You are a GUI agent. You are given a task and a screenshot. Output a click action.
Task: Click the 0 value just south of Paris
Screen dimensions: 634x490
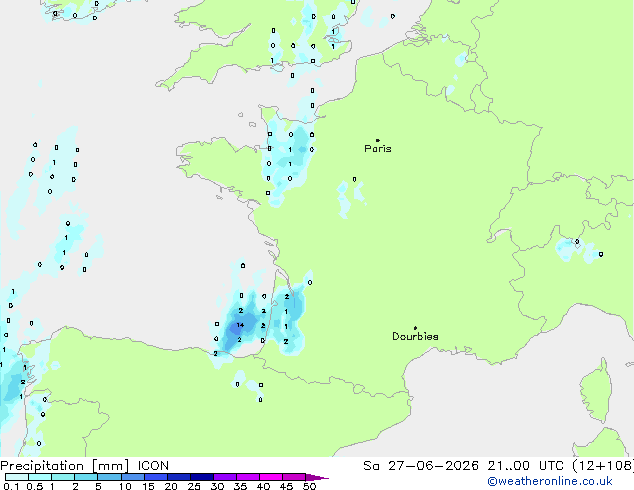tap(355, 179)
